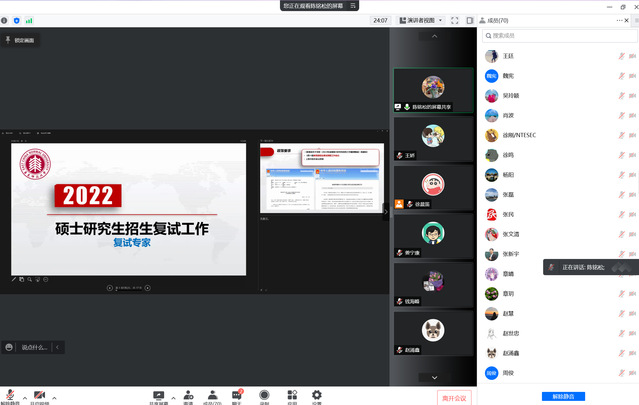Open the apps icon in the toolbar
This screenshot has height=405, width=639.
click(x=292, y=395)
